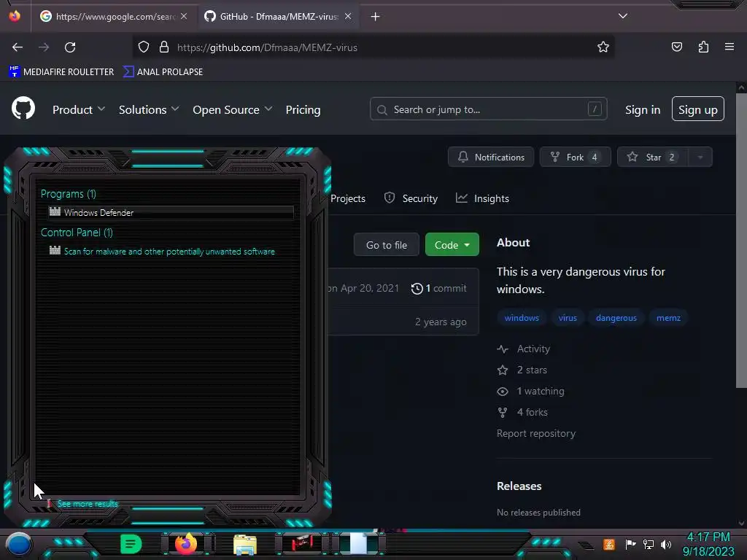The height and width of the screenshot is (560, 747).
Task: Open the ANAL PROLAPSE bookmark
Action: click(163, 72)
